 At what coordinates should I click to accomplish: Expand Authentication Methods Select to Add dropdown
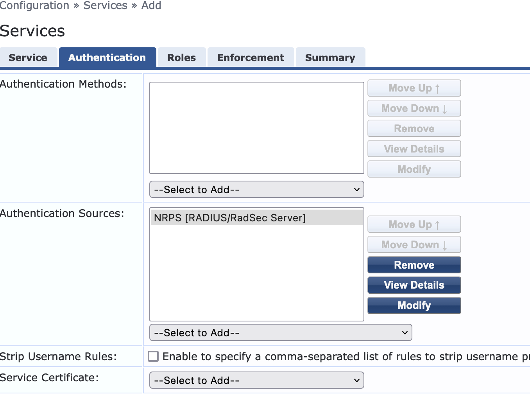[x=256, y=190]
